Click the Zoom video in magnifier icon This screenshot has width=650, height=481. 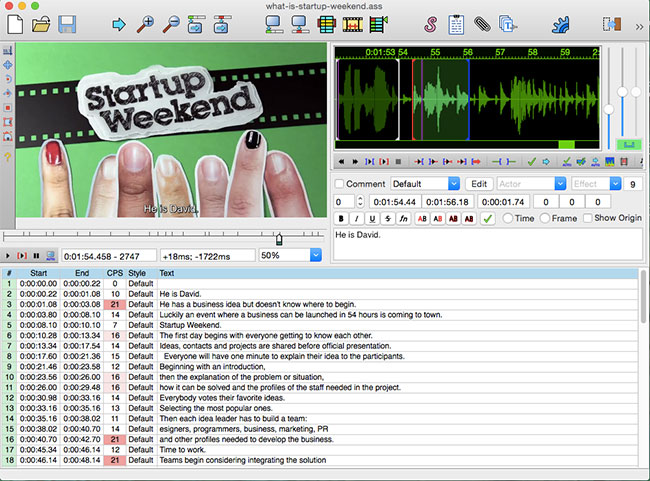(146, 24)
